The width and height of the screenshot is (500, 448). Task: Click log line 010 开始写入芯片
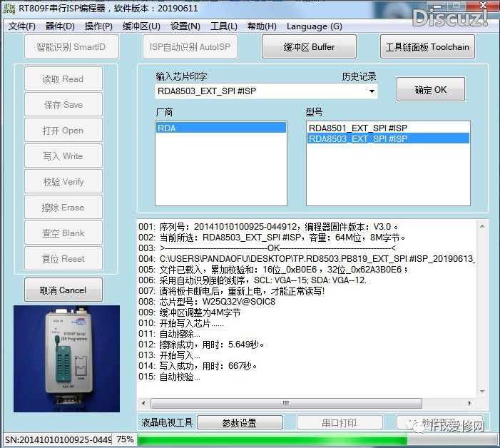pos(181,323)
